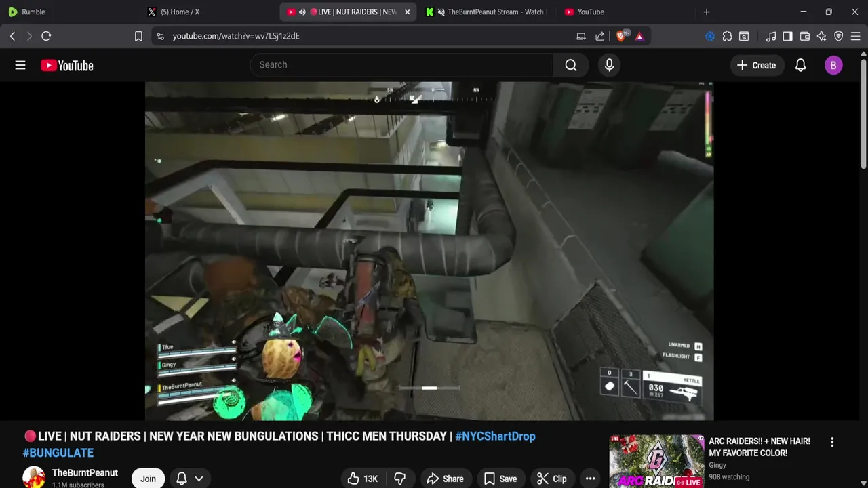Go to the YouTube home logo

pyautogui.click(x=66, y=65)
